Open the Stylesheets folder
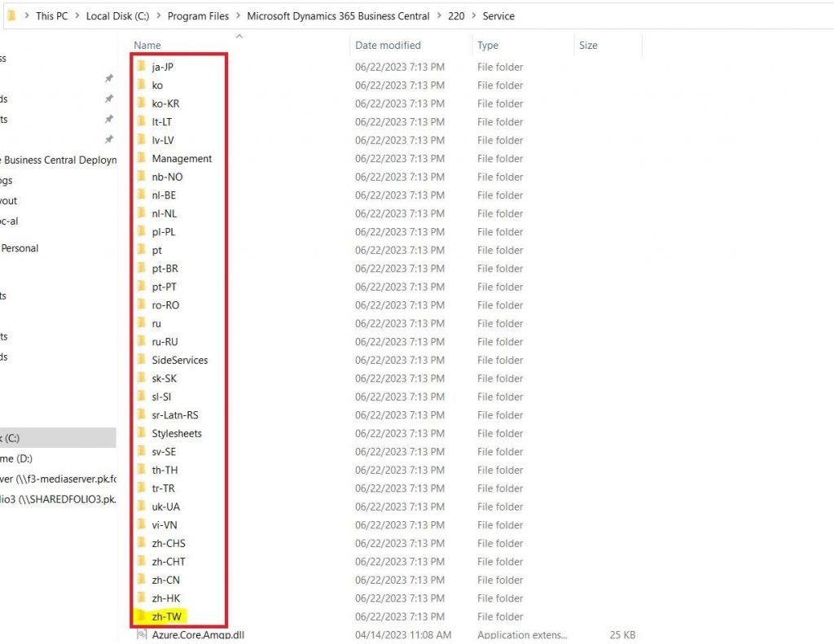834x644 pixels. coord(175,433)
